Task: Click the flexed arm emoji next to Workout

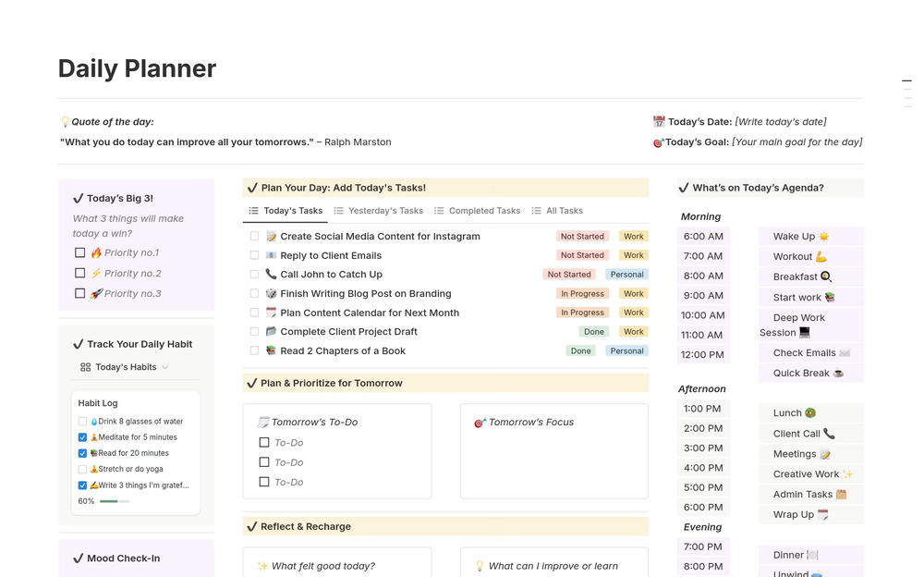Action: click(821, 257)
